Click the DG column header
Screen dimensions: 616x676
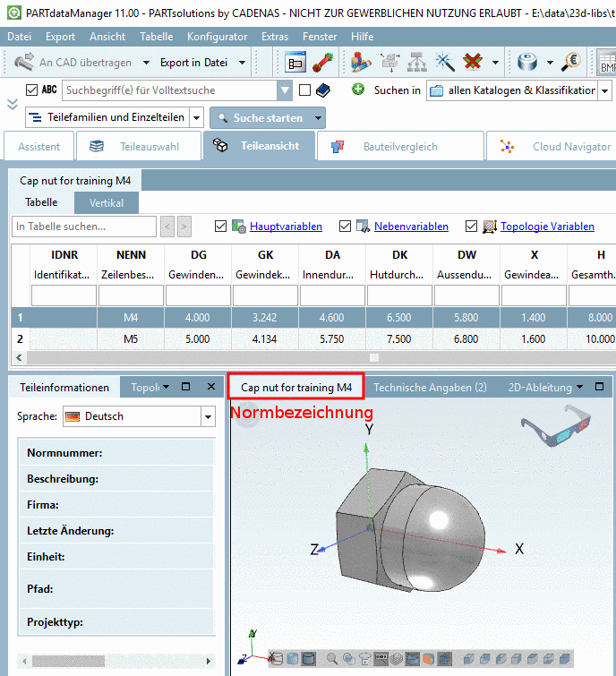tap(198, 255)
